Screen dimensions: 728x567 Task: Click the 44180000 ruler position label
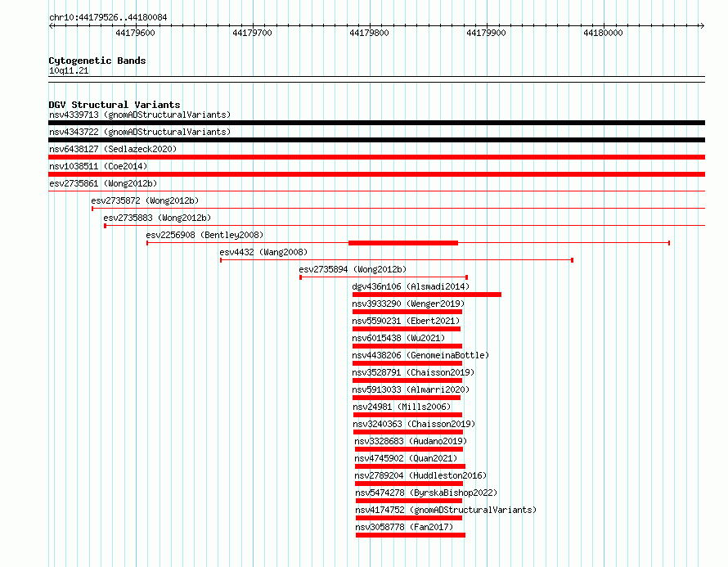(x=603, y=33)
